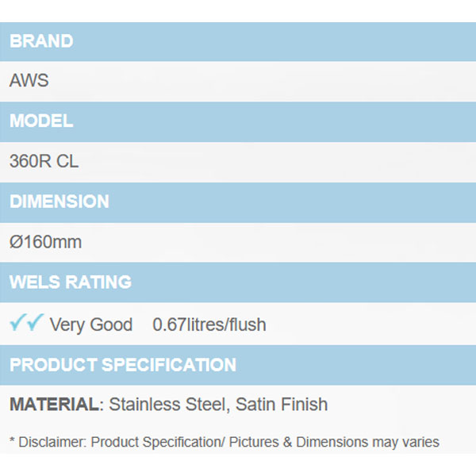476x476 pixels.
Task: Click the Ø160mm dimension value
Action: [x=45, y=242]
